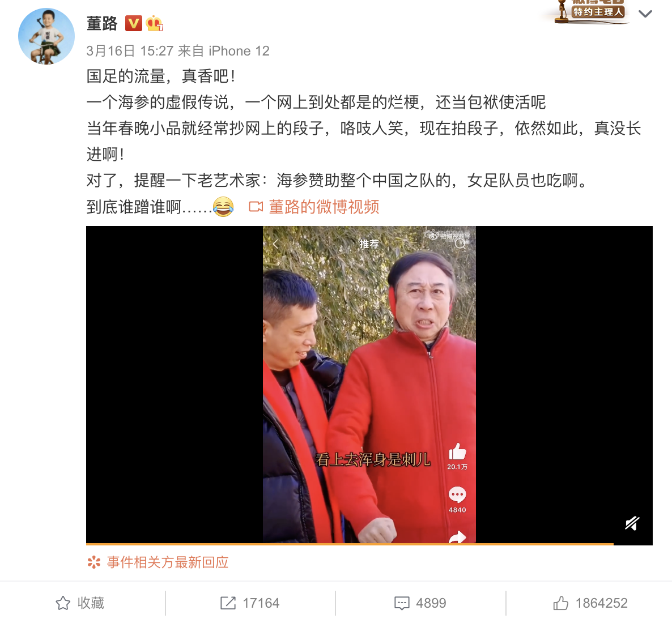Click the comment bubble inside the video

pyautogui.click(x=457, y=494)
